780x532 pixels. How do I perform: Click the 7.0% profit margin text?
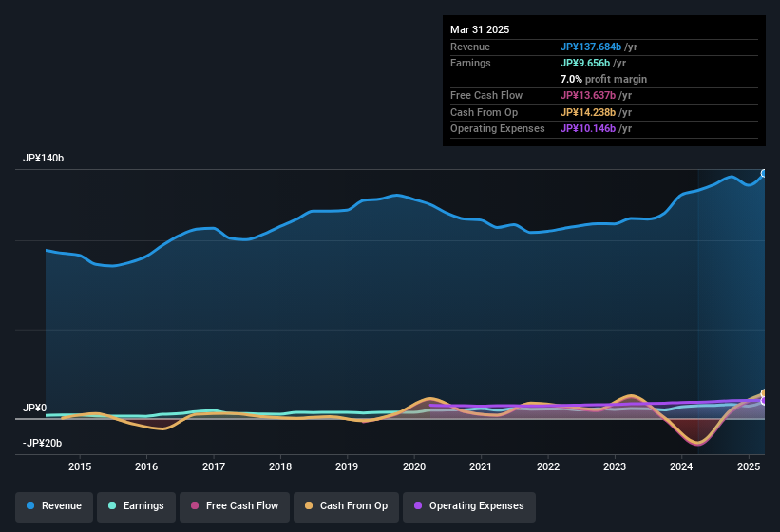[603, 79]
